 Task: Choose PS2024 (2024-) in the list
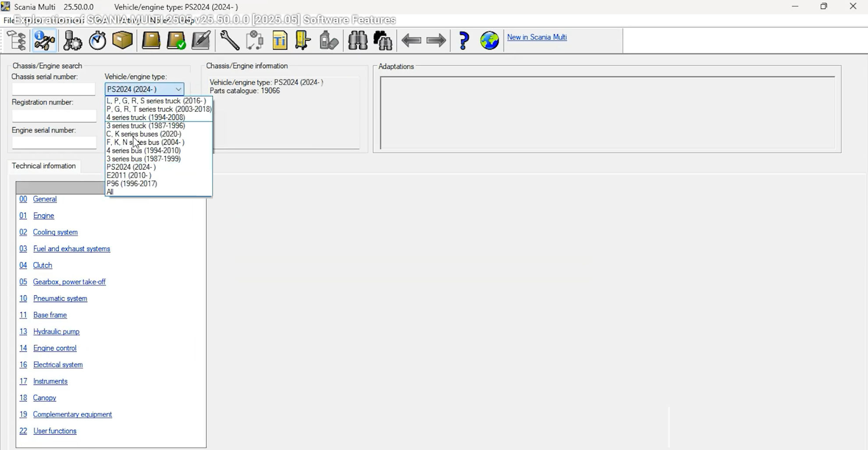tap(159, 167)
